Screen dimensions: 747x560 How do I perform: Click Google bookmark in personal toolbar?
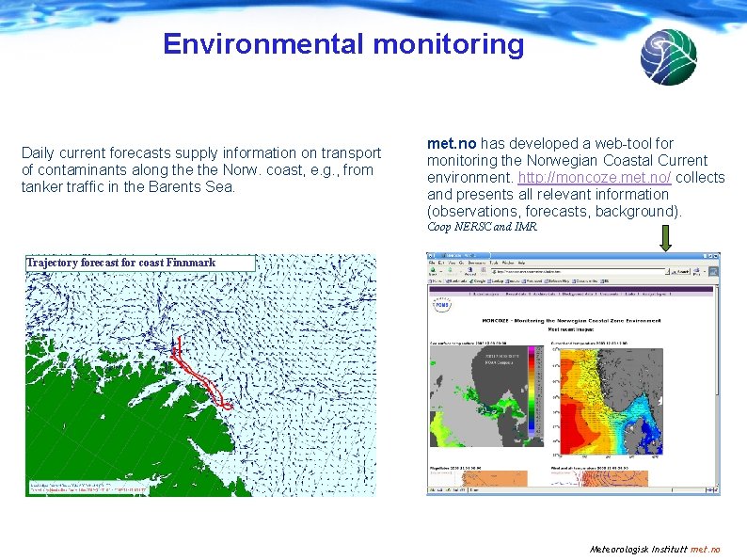click(x=477, y=281)
